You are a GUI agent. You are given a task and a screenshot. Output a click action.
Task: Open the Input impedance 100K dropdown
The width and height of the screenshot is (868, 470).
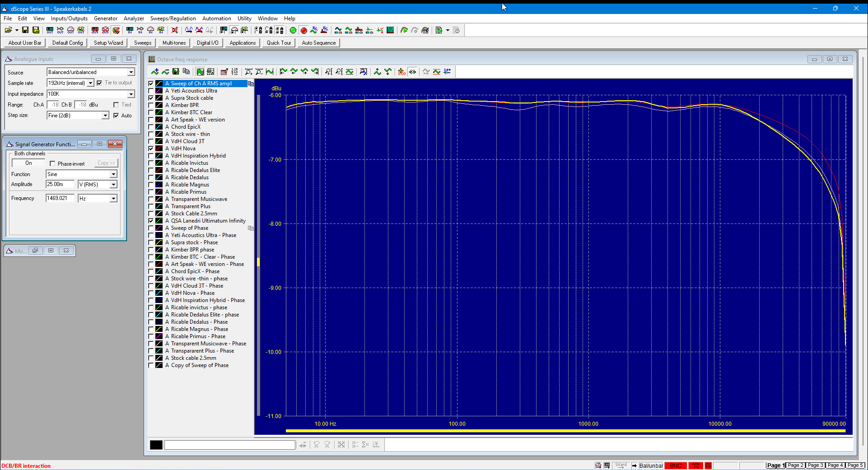click(x=131, y=94)
